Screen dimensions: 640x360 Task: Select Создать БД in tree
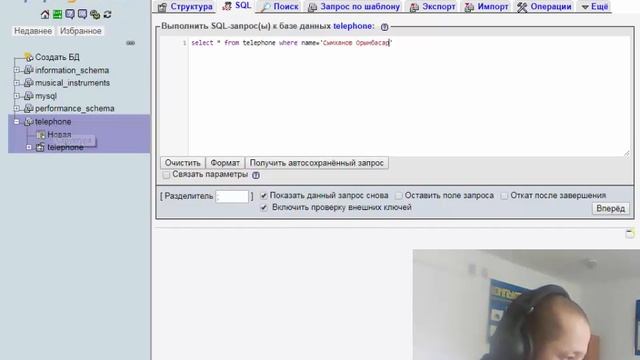point(57,57)
